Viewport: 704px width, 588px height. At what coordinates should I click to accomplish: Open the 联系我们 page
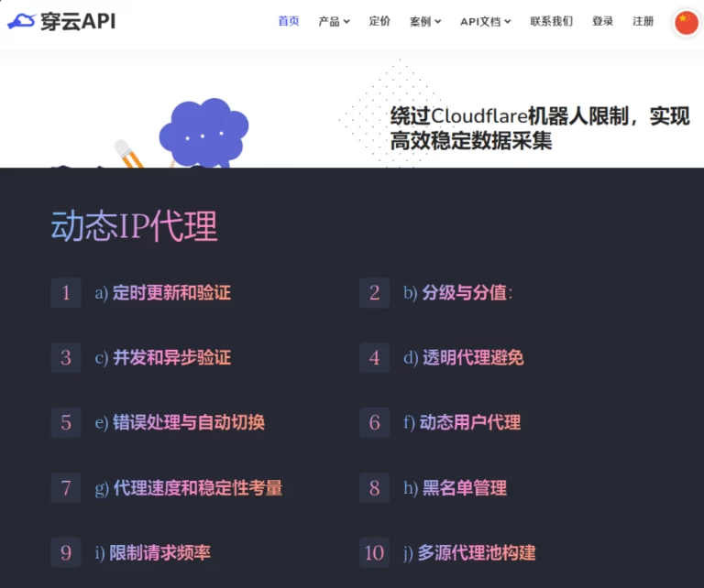point(551,21)
